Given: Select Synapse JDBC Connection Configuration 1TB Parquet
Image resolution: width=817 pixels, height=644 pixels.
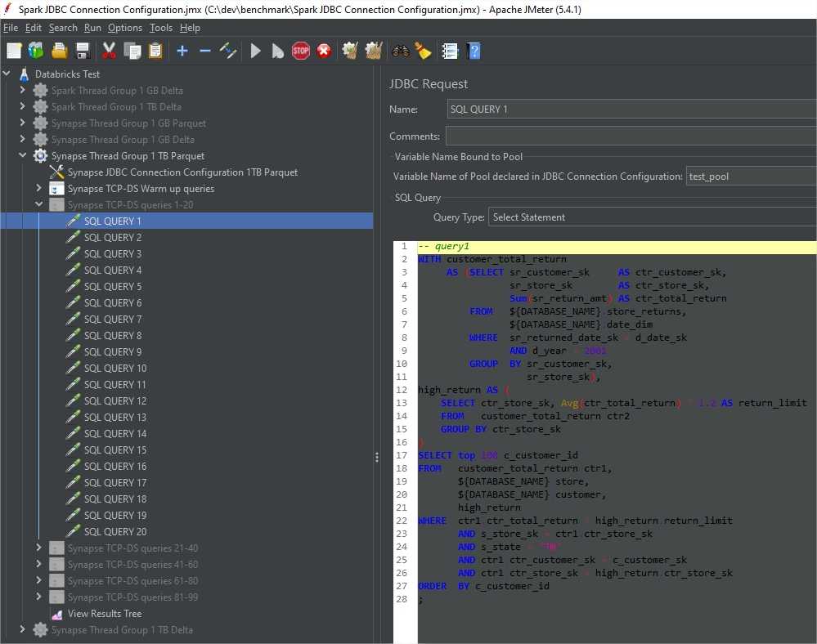Looking at the screenshot, I should point(182,172).
